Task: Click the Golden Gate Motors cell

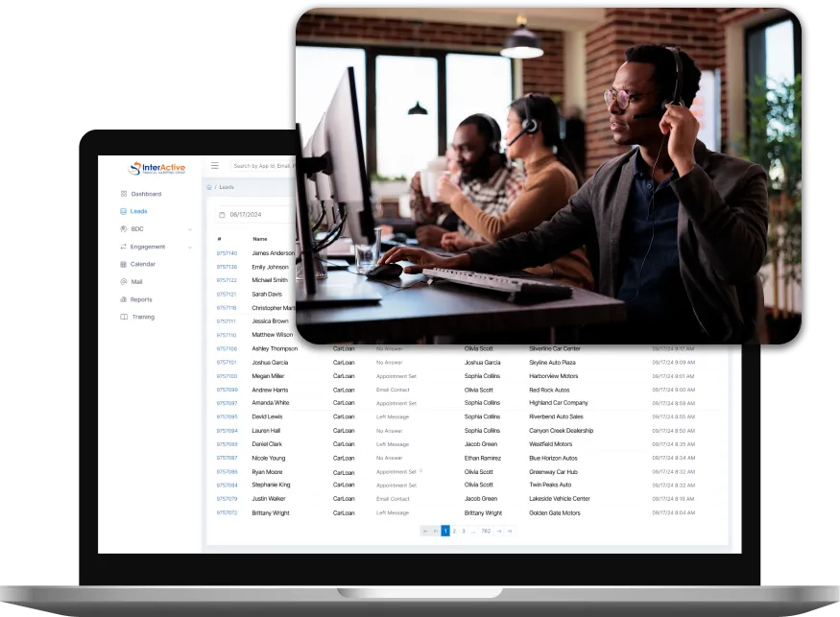Action: 555,513
